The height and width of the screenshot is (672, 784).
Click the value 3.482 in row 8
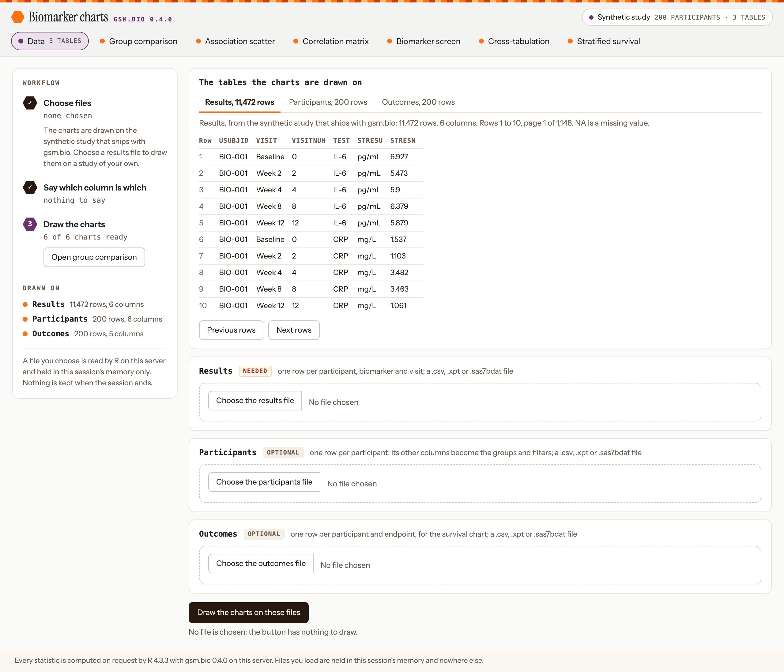pos(399,272)
